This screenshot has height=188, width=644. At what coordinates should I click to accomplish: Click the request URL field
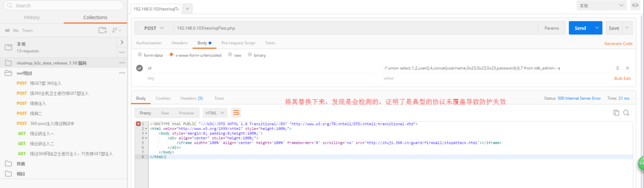(355, 28)
